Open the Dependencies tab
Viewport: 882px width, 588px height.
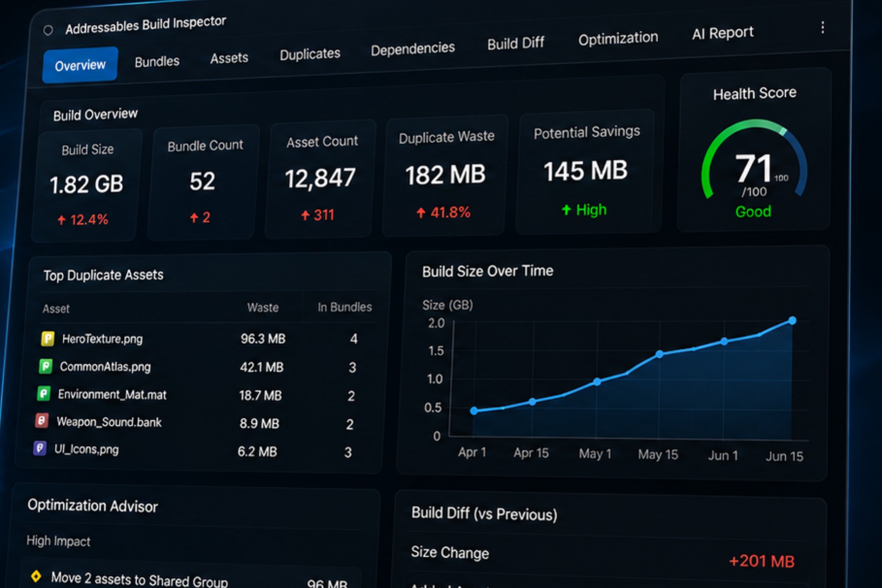(x=413, y=49)
